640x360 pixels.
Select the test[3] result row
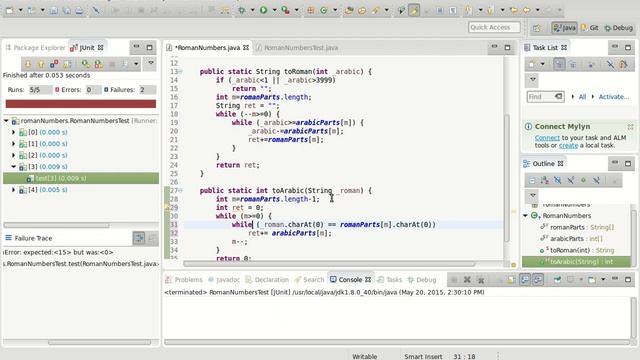pos(81,178)
